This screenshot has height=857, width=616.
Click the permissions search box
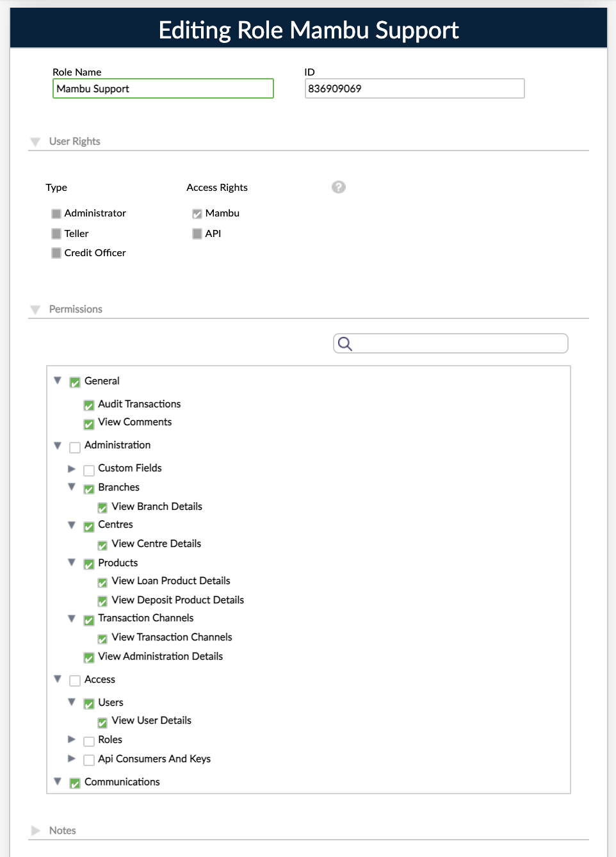[458, 344]
